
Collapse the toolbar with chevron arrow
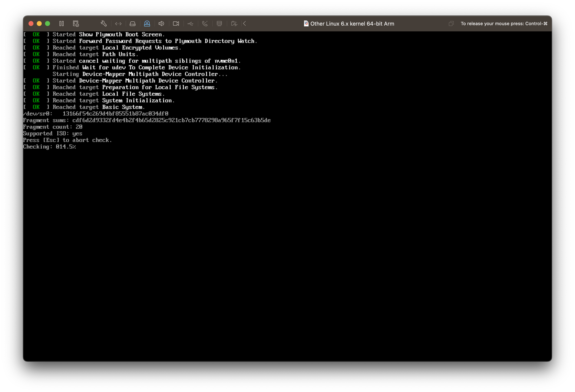245,24
